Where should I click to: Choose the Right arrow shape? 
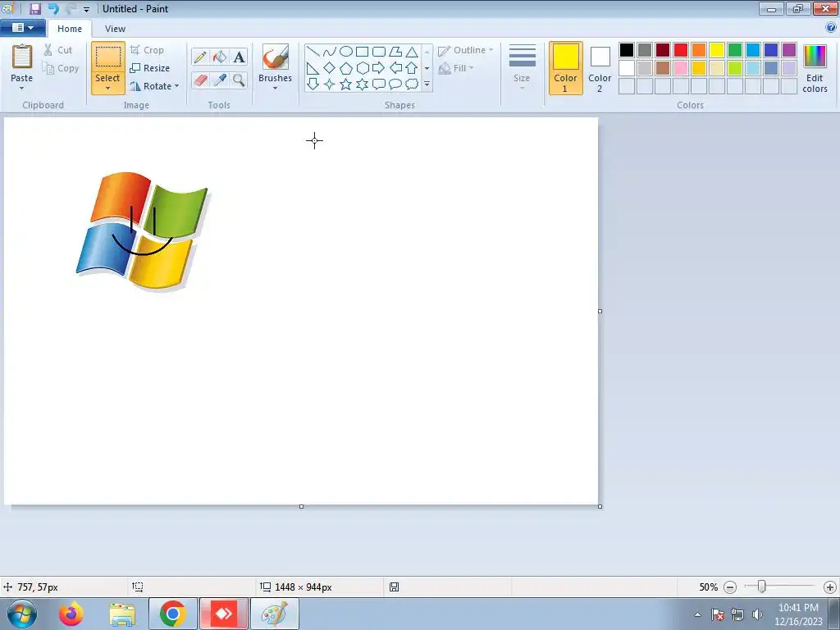pyautogui.click(x=379, y=68)
